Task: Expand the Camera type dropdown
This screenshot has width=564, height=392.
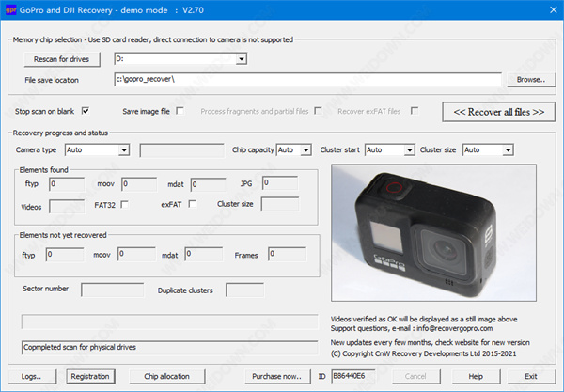Action: (124, 149)
